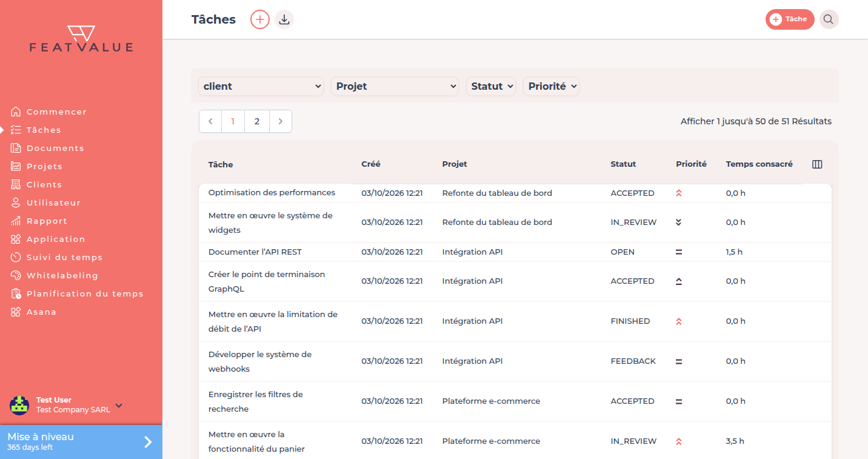Open Suivi du temps in sidebar
This screenshot has width=868, height=459.
pos(56,257)
